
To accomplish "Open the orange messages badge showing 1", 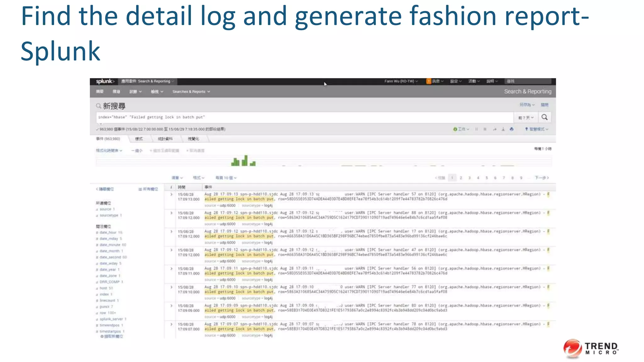I will tap(429, 81).
